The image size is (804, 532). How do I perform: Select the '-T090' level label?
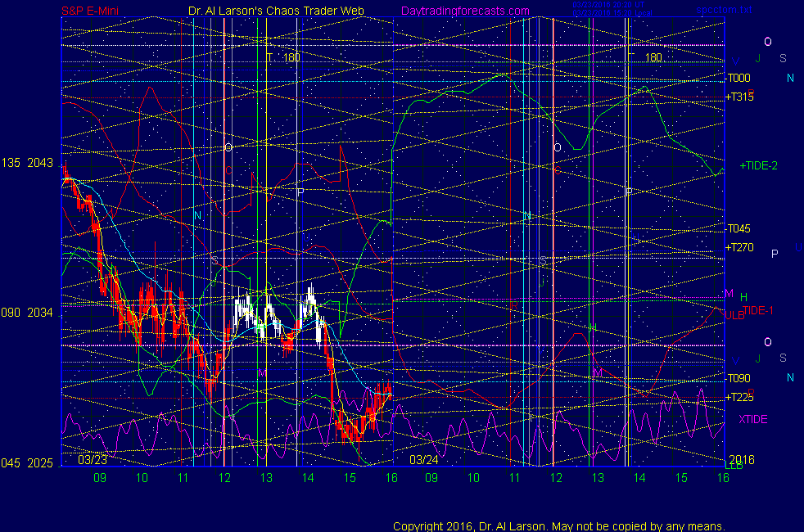tap(738, 378)
